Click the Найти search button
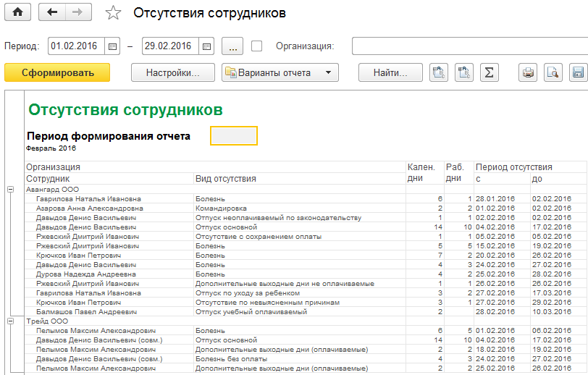 [390, 72]
